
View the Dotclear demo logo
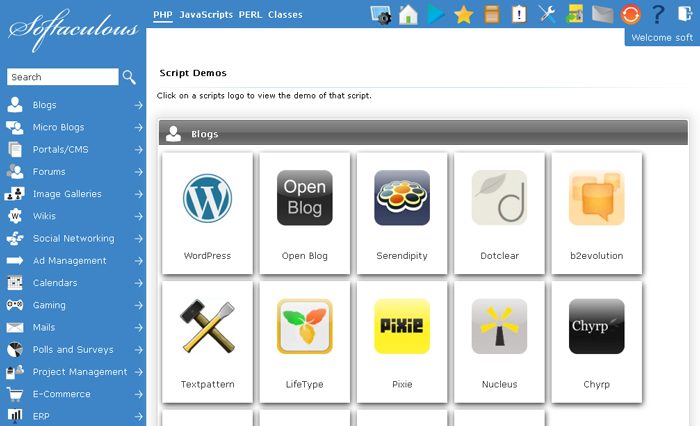click(x=499, y=198)
